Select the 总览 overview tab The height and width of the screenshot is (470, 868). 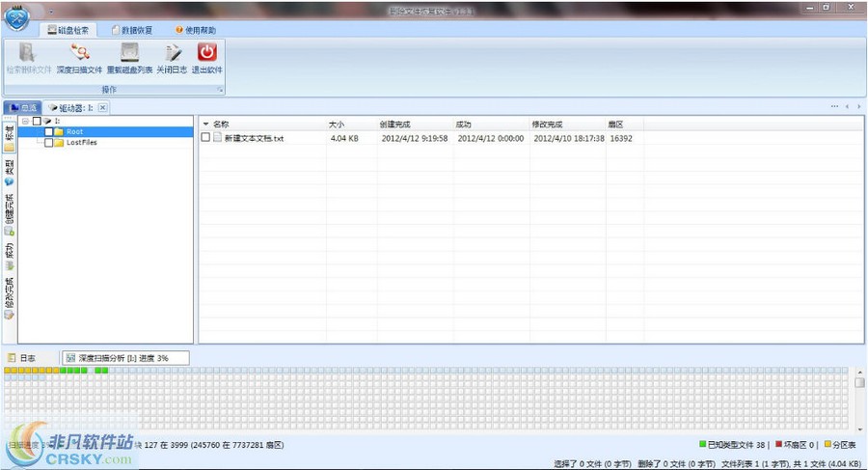tap(22, 107)
